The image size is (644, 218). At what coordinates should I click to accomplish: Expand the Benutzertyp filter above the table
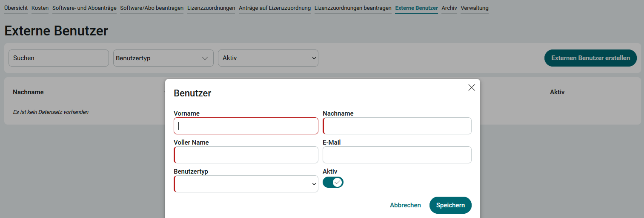[x=163, y=58]
